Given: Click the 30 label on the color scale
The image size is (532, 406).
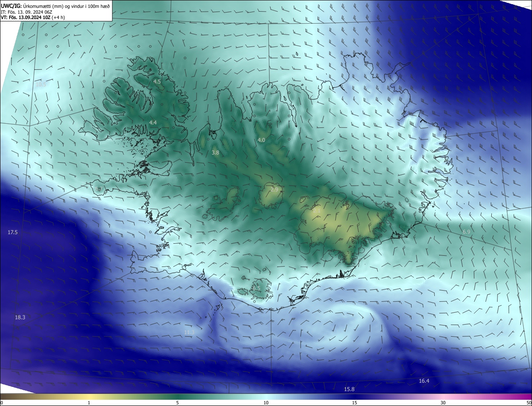Looking at the screenshot, I should [443, 403].
